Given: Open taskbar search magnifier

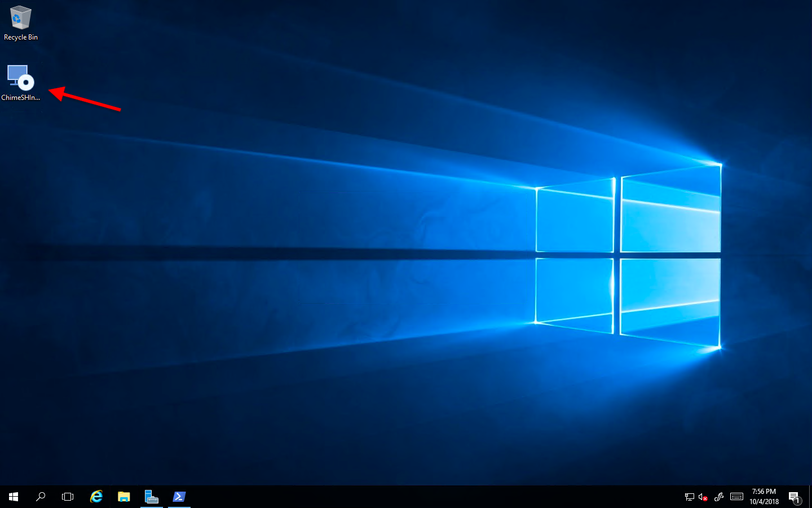Looking at the screenshot, I should 41,497.
